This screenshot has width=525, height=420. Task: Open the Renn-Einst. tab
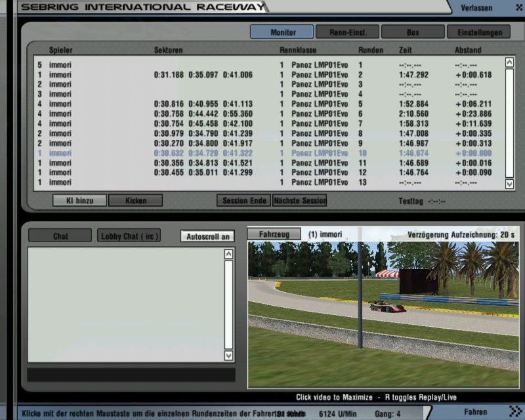(346, 32)
